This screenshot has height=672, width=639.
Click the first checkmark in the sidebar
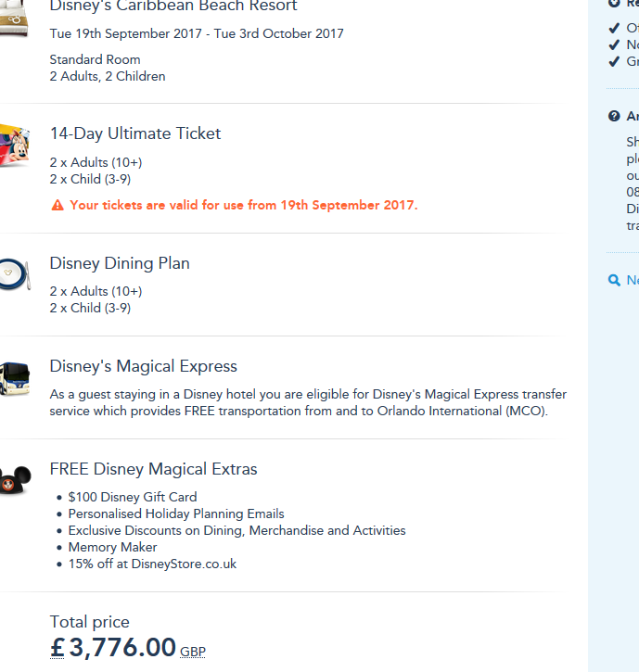(x=614, y=28)
